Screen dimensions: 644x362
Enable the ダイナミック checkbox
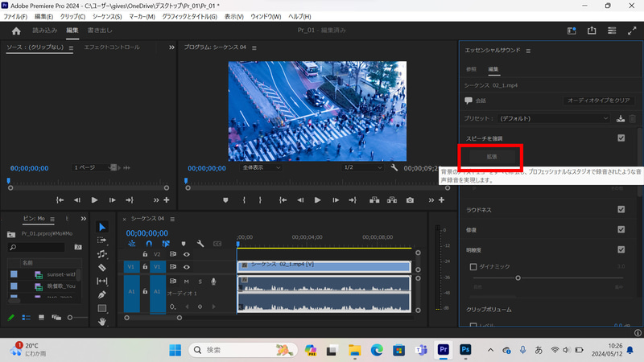[474, 266]
